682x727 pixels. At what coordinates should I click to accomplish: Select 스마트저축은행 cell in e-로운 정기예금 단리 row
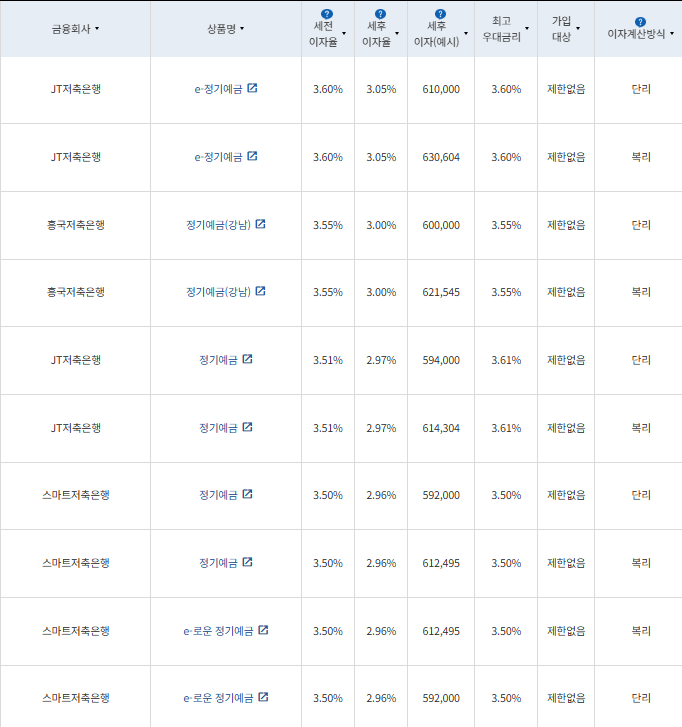click(76, 698)
